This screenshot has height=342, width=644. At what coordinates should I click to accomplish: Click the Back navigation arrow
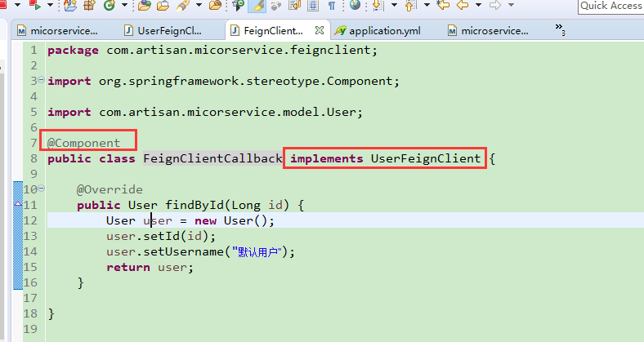tap(463, 5)
